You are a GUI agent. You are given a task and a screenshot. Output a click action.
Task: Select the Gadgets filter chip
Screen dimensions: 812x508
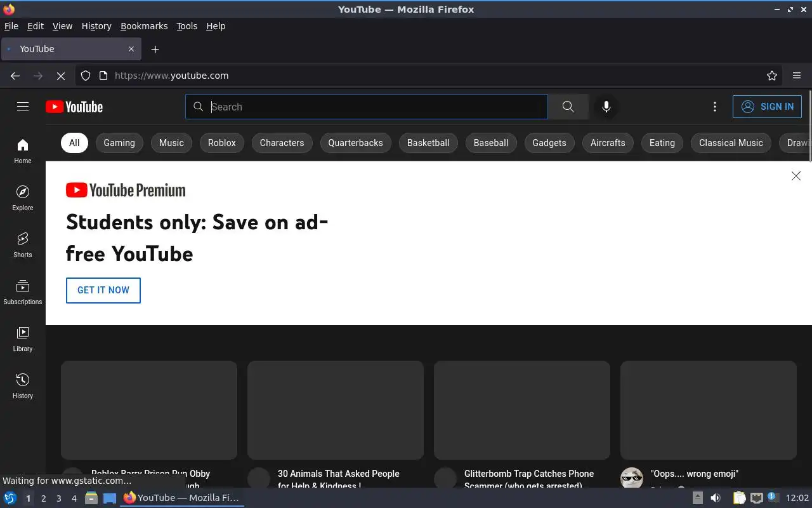click(549, 143)
